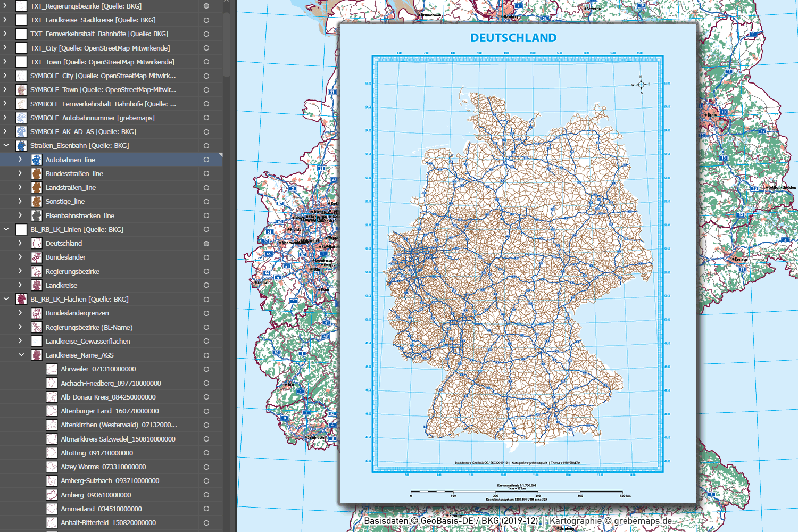Screen dimensions: 798x532
Task: Toggle target circle for TXT_Regierungsbezirke layer
Action: click(206, 6)
